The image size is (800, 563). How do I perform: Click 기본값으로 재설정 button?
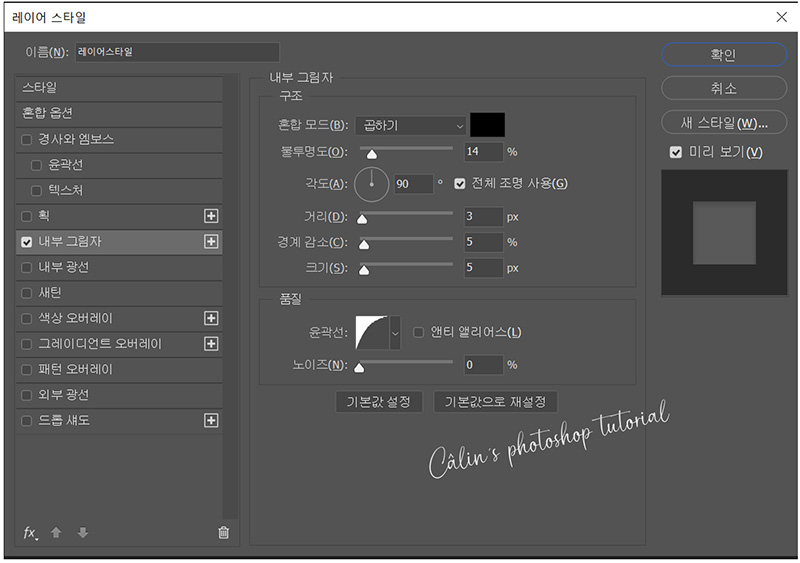(x=495, y=402)
